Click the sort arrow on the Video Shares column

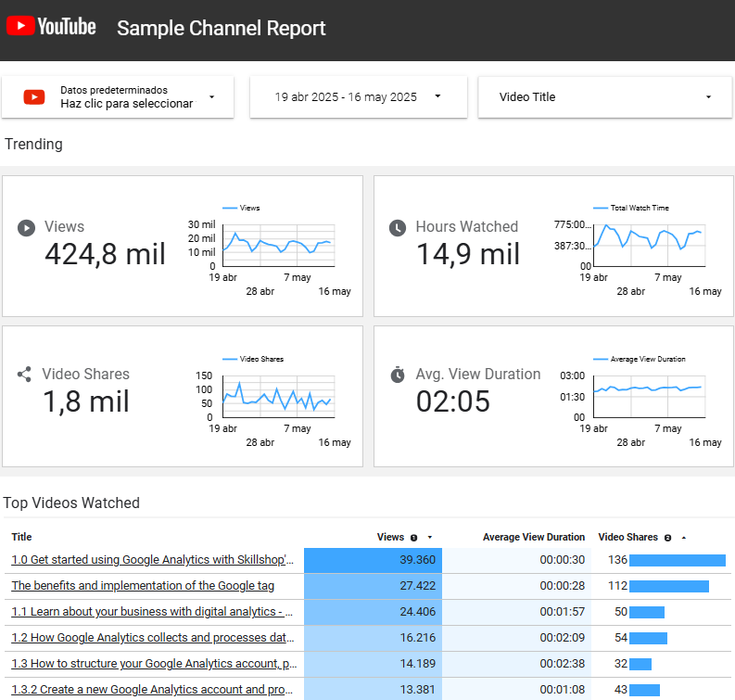(684, 538)
